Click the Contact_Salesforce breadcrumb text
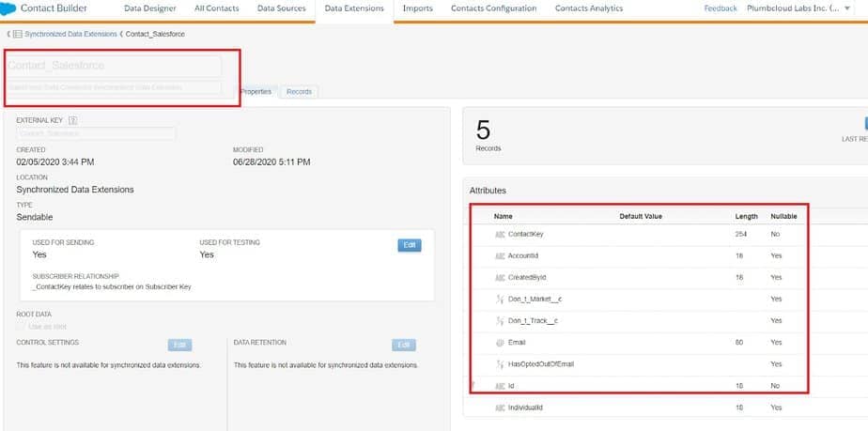 (x=155, y=35)
